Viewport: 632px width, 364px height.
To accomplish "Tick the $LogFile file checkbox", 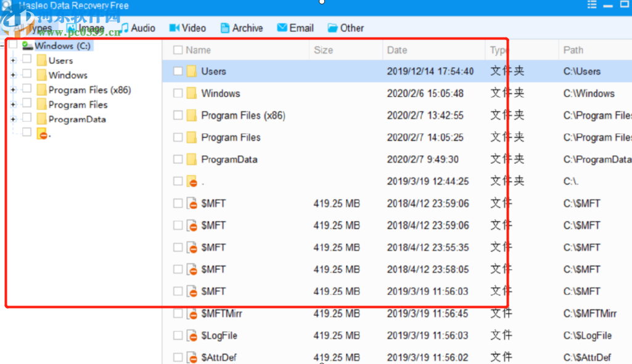I will (x=178, y=336).
